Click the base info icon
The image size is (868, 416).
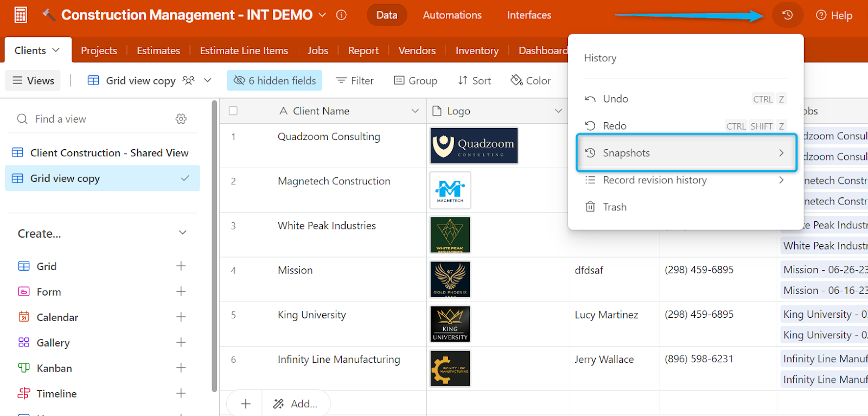[x=341, y=15]
